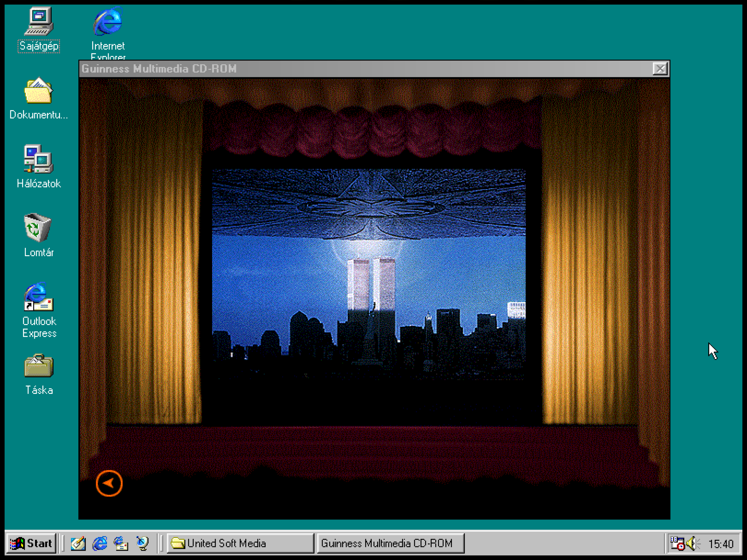
Task: Launch Internet Explorer from quick launch
Action: [100, 543]
